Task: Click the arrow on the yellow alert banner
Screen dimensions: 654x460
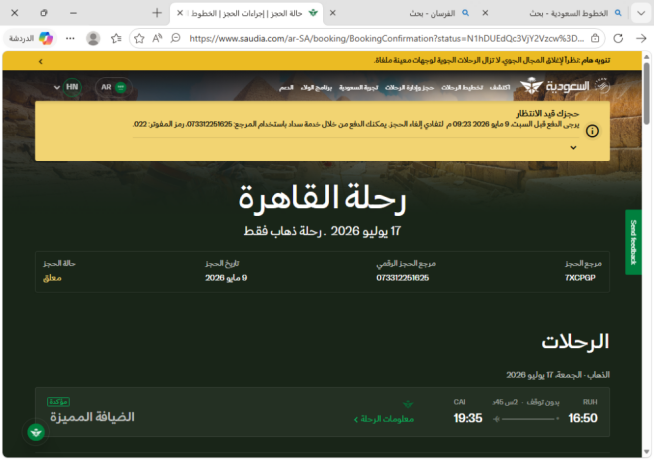Action: pyautogui.click(x=40, y=61)
